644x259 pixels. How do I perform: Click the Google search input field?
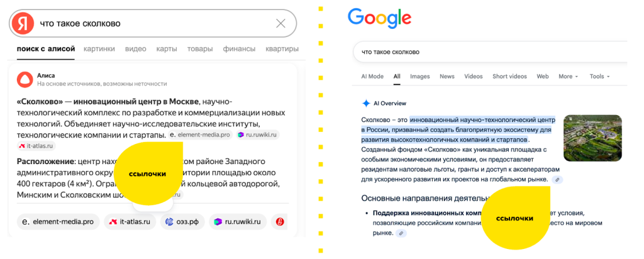tap(484, 52)
